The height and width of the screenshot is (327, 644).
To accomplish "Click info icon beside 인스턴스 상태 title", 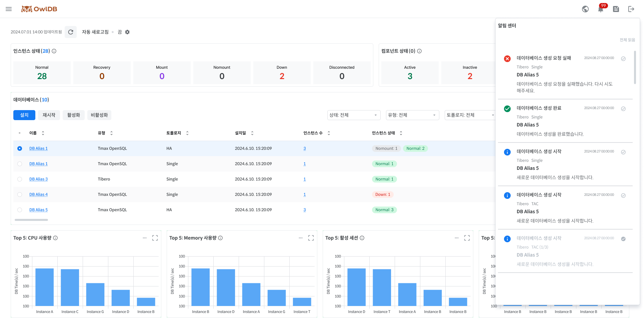I will [54, 51].
